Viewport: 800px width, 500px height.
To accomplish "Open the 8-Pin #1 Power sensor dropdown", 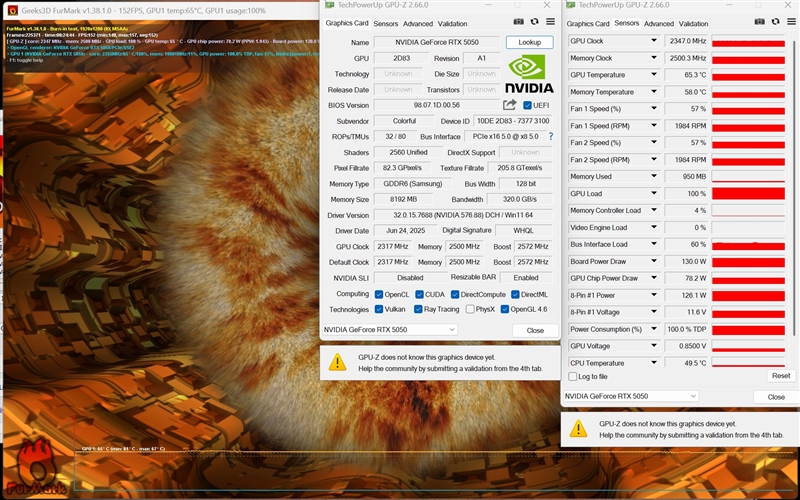I will click(654, 295).
